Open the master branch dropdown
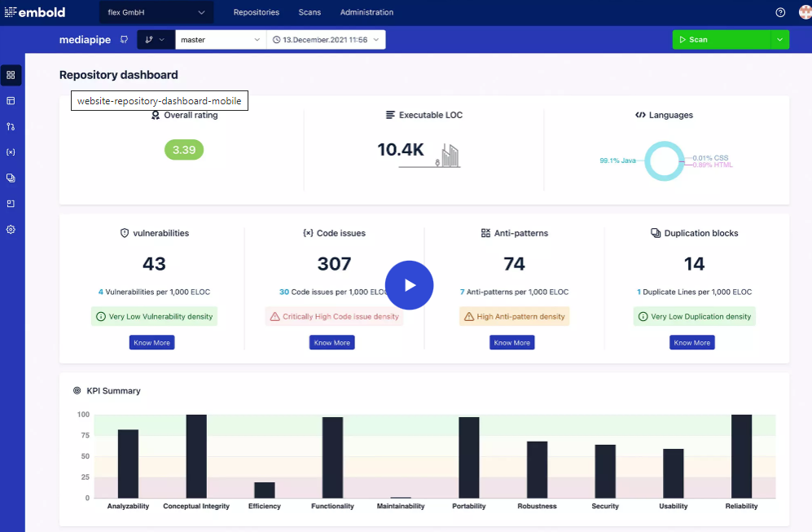 pyautogui.click(x=221, y=39)
